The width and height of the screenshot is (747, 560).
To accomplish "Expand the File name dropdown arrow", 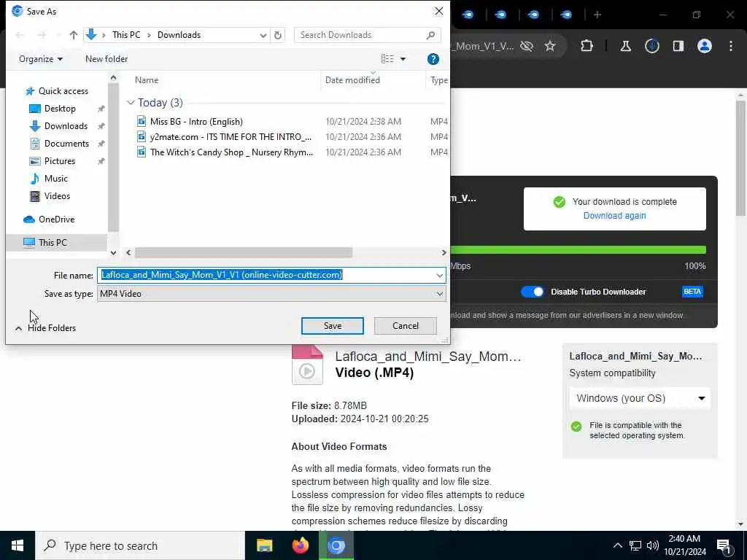I will [439, 275].
